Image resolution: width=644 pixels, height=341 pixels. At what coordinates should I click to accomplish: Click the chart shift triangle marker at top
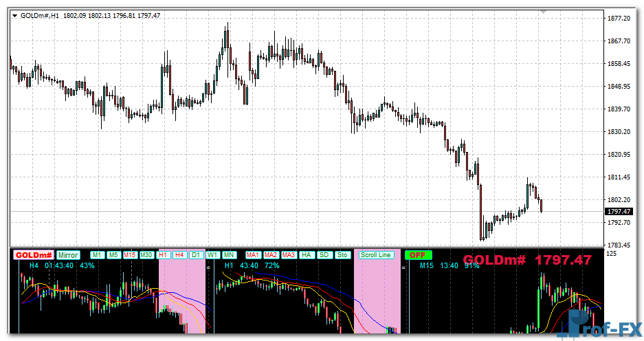[544, 12]
